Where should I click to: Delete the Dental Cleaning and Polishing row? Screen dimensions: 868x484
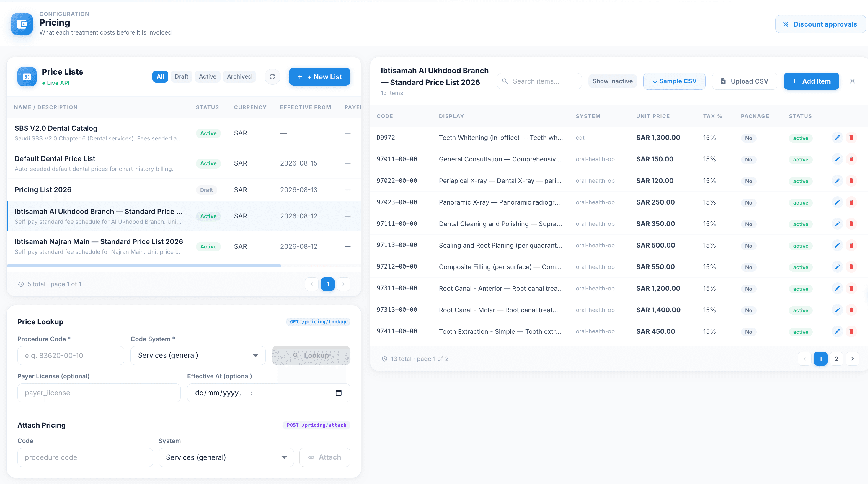click(x=851, y=224)
